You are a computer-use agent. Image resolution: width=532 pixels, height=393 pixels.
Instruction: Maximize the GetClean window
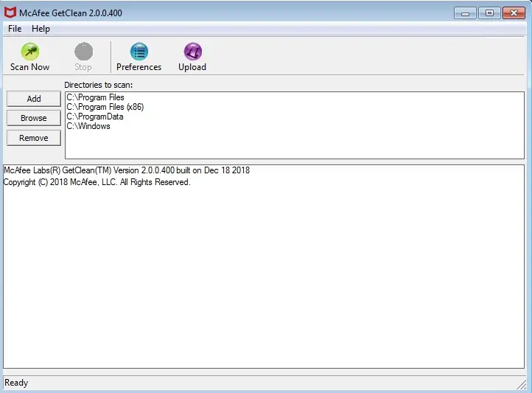pos(489,13)
